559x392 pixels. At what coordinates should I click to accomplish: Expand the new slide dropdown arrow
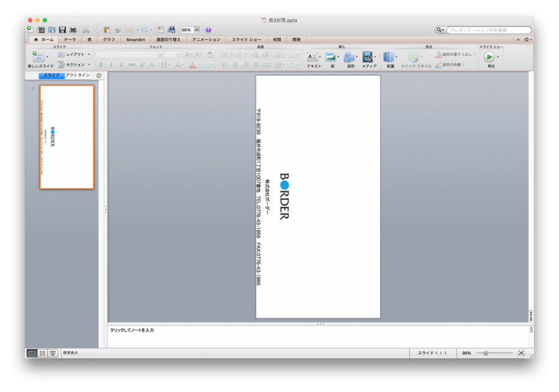click(x=47, y=57)
